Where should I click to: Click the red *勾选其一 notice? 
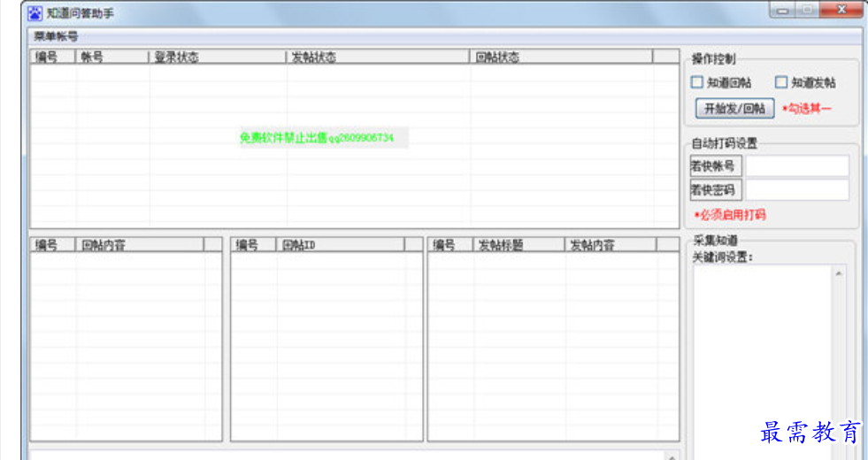pyautogui.click(x=807, y=109)
